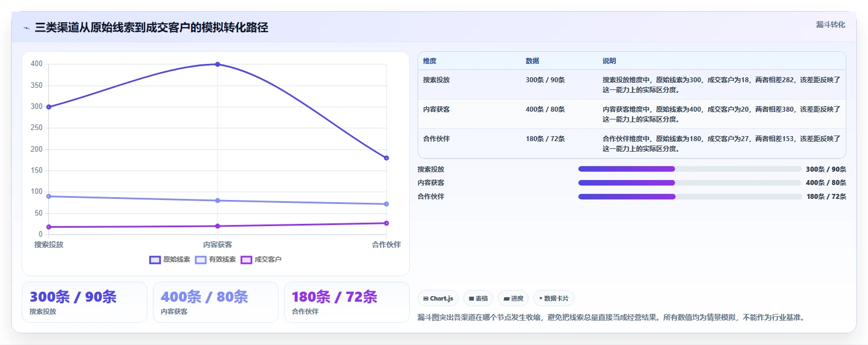The height and width of the screenshot is (345, 868).
Task: Click the 维度 column header
Action: click(x=429, y=61)
